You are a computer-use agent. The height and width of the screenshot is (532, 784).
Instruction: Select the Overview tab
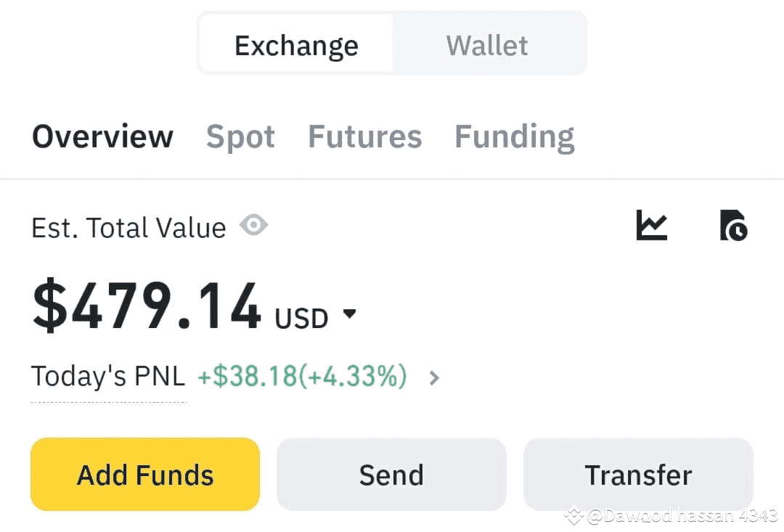point(102,136)
